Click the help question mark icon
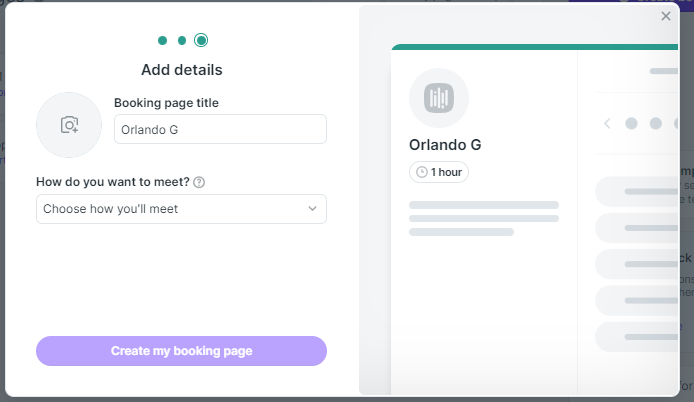The height and width of the screenshot is (402, 694). 199,182
